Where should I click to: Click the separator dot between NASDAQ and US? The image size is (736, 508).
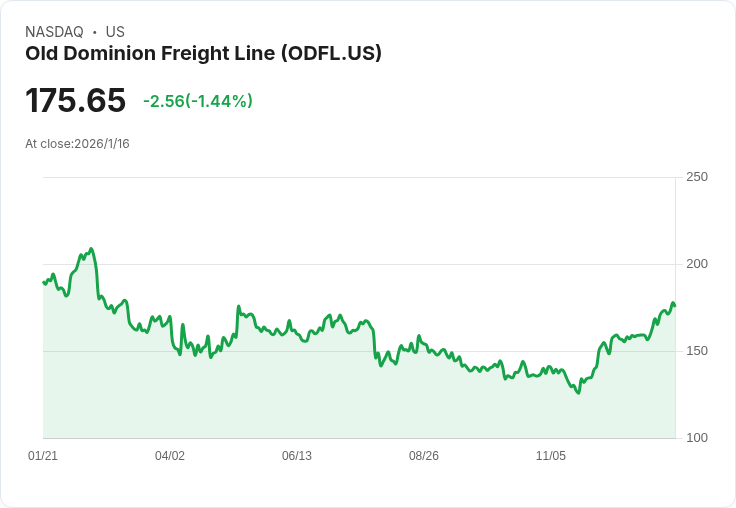pos(95,32)
